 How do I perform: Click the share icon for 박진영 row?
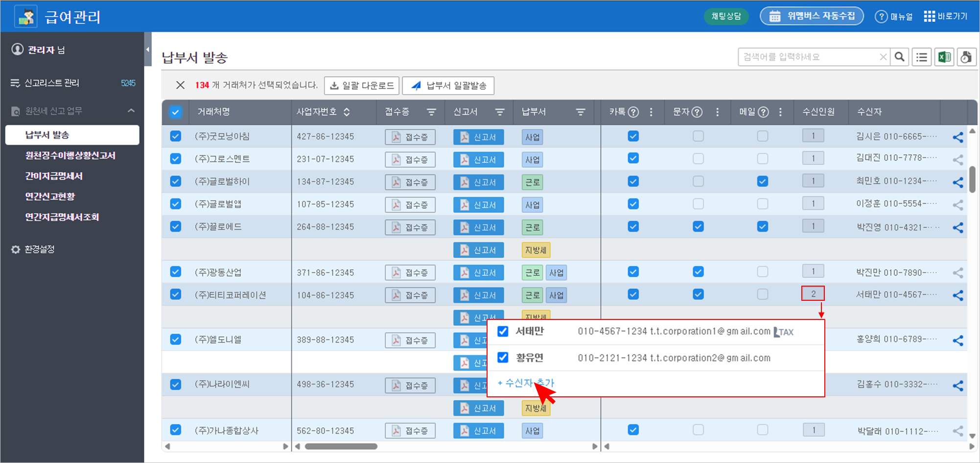point(958,227)
